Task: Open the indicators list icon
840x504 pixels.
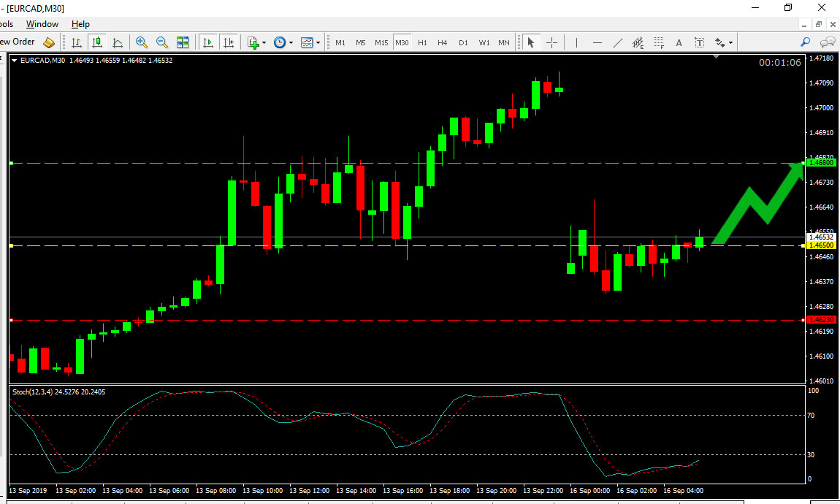Action: click(x=253, y=42)
